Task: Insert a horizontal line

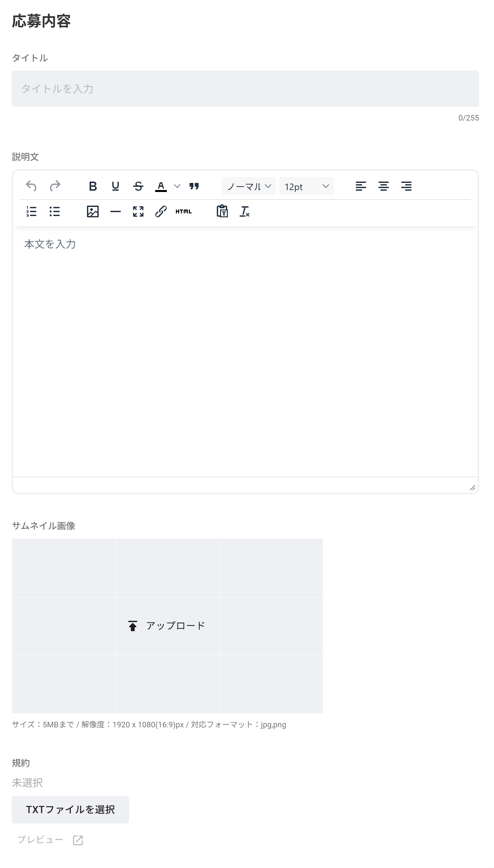Action: pos(115,212)
